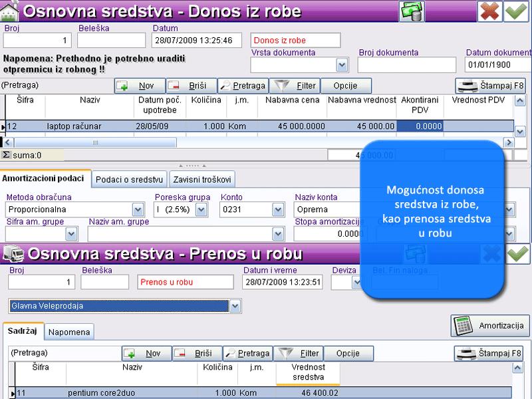Click upper Nov button to add record
Viewport: 532px width, 399px height.
139,86
